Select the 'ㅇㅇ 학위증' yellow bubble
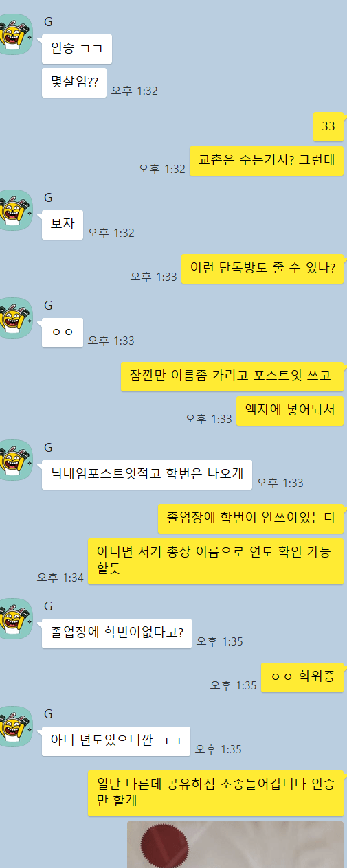The width and height of the screenshot is (347, 868). (303, 677)
